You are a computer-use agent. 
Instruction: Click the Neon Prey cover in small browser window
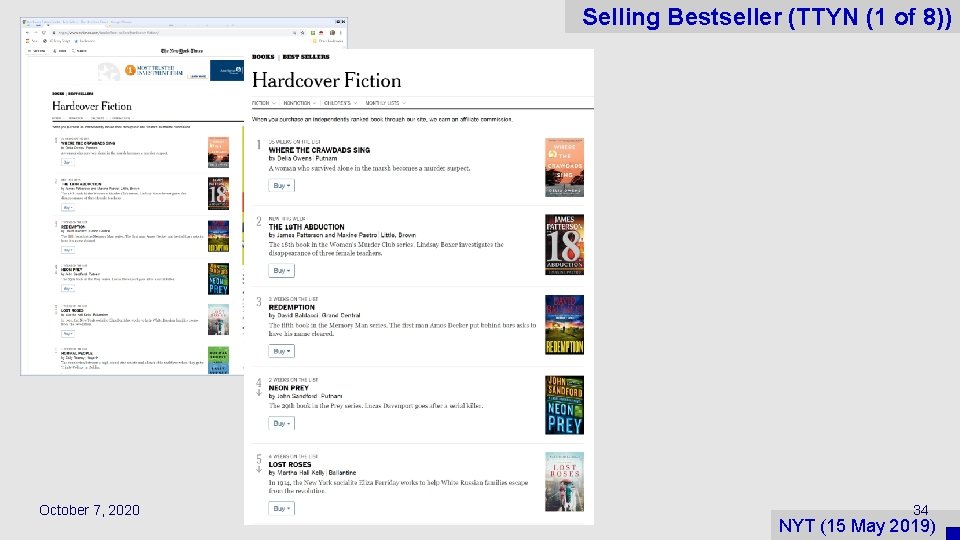(x=218, y=279)
